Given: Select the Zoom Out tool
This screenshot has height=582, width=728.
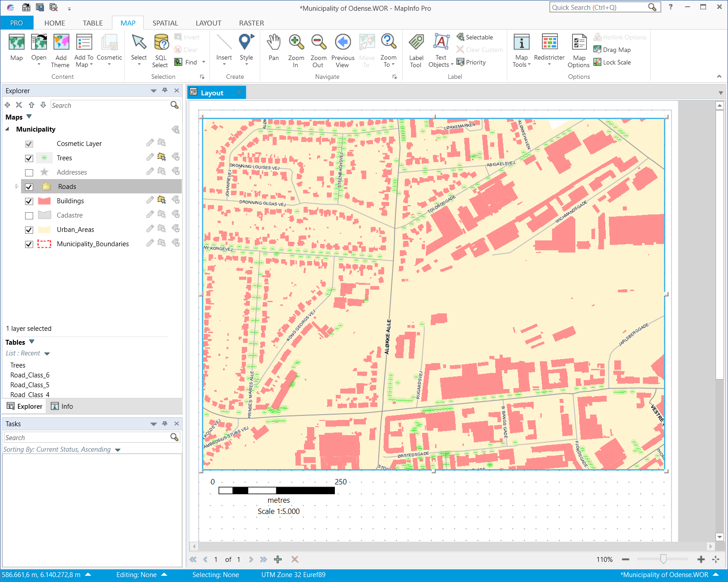Looking at the screenshot, I should [318, 49].
